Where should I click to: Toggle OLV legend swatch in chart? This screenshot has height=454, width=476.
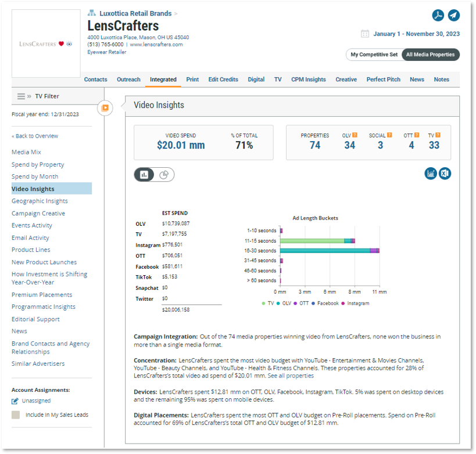(x=278, y=303)
